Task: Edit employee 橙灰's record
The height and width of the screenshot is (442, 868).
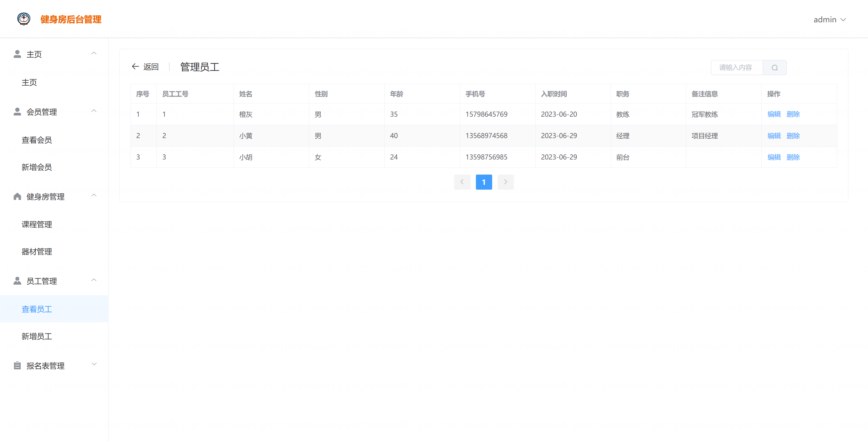Action: (x=774, y=114)
